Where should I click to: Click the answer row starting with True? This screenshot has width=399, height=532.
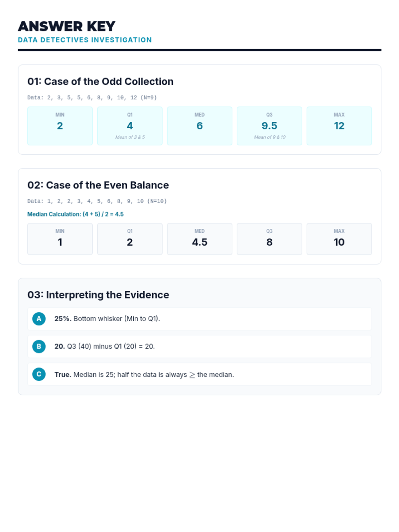click(x=199, y=374)
